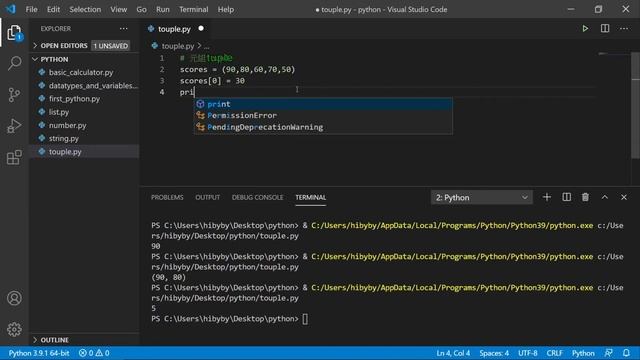Screen dimensions: 640x360
Task: Select touple.py in explorer tree
Action: 84,151
